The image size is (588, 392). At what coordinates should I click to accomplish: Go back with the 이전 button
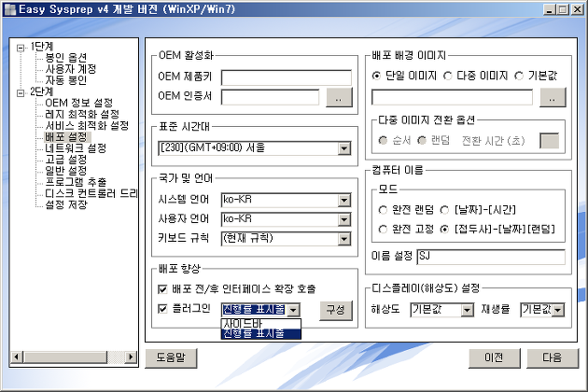[x=495, y=358]
